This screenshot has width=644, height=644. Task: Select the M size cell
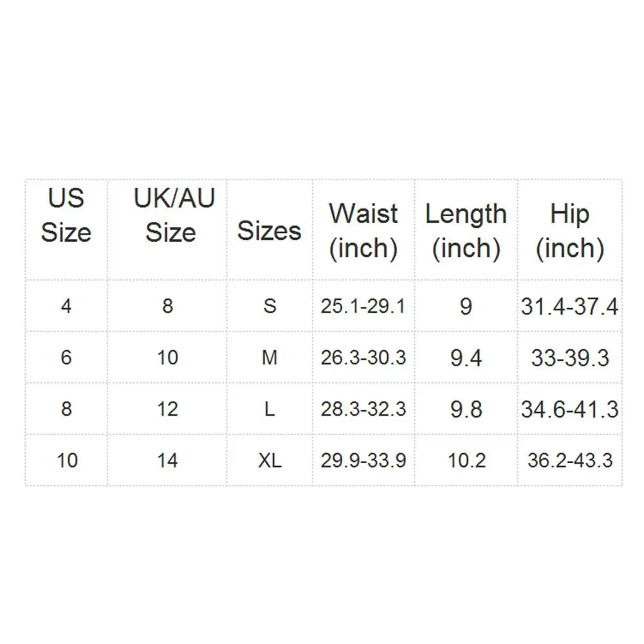pos(270,357)
